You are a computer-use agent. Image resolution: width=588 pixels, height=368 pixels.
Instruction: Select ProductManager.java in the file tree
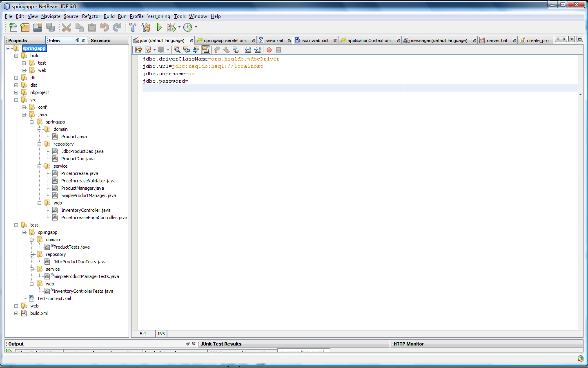[x=82, y=188]
